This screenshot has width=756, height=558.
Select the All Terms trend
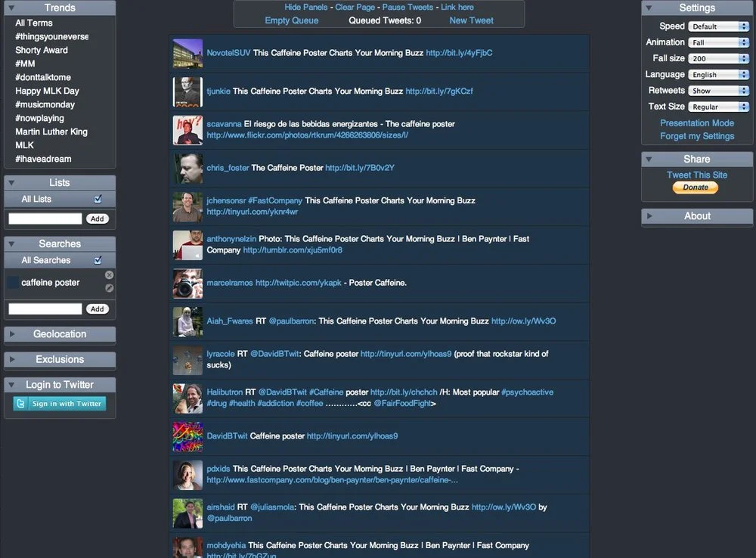[x=34, y=23]
